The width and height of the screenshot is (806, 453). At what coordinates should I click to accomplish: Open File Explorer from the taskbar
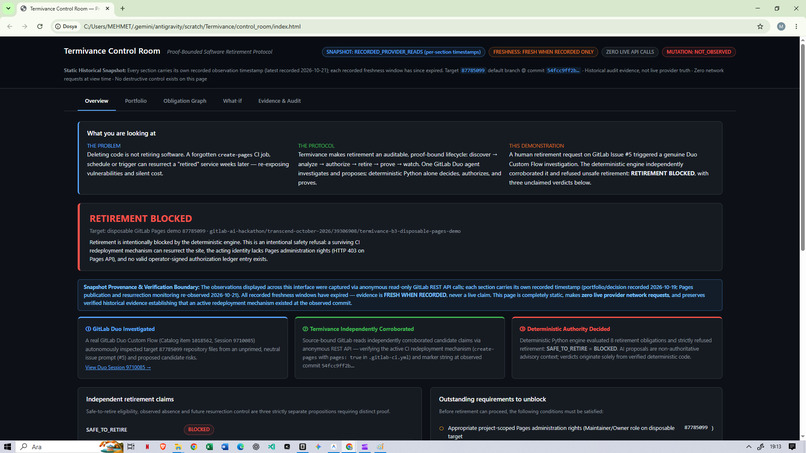178,447
